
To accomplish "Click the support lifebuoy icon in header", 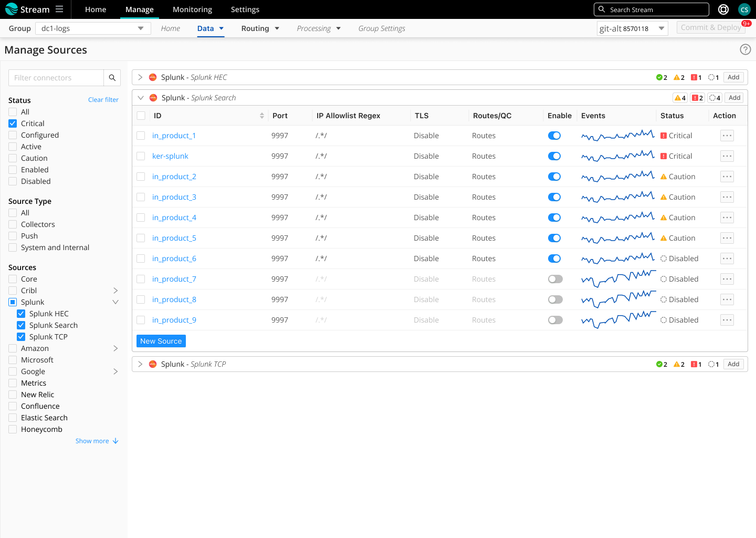I will click(x=723, y=9).
